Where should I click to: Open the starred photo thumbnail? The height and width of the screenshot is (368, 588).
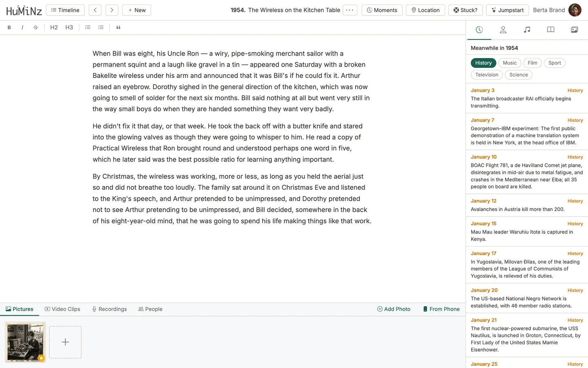click(25, 342)
